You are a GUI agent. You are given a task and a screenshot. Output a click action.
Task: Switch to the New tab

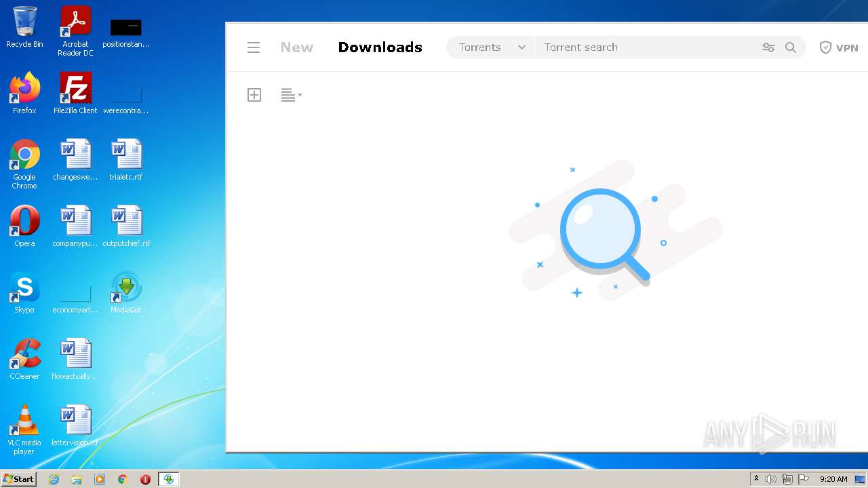[x=297, y=47]
